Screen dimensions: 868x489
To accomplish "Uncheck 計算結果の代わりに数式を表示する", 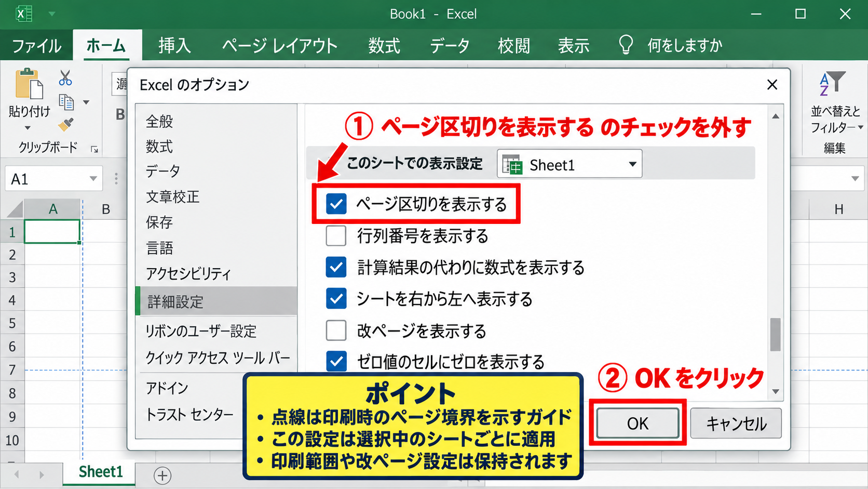I will click(336, 267).
